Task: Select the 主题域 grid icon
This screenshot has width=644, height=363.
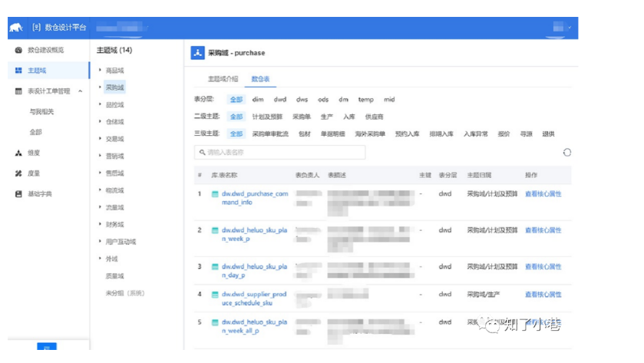Action: pyautogui.click(x=18, y=71)
